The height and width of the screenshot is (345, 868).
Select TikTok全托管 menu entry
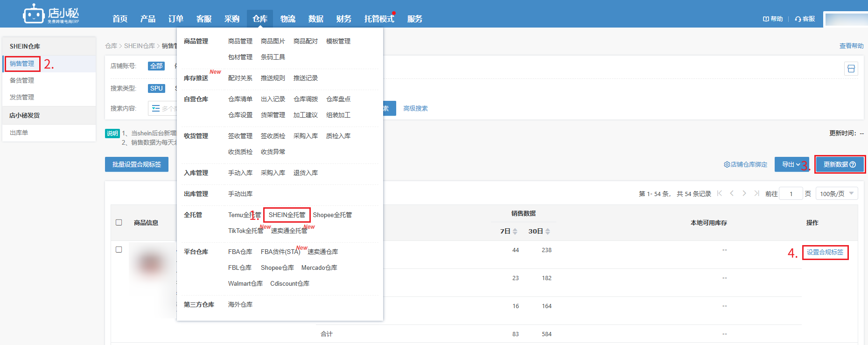[x=245, y=231]
